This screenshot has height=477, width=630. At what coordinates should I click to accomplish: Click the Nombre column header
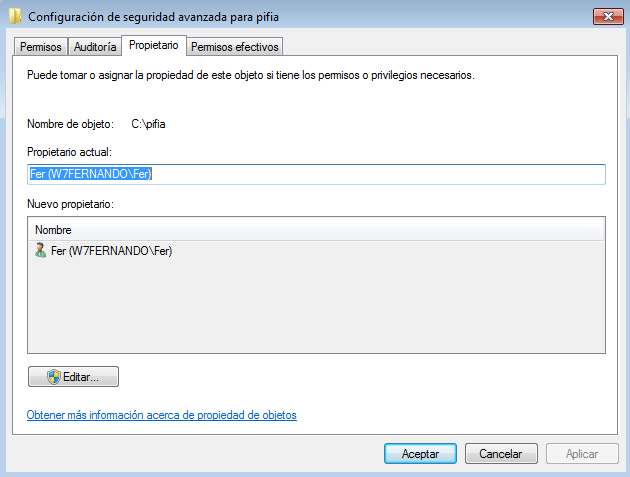click(x=316, y=230)
